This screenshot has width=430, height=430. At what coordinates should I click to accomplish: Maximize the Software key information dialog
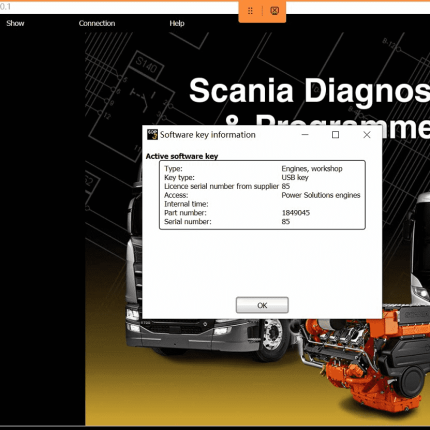click(336, 135)
